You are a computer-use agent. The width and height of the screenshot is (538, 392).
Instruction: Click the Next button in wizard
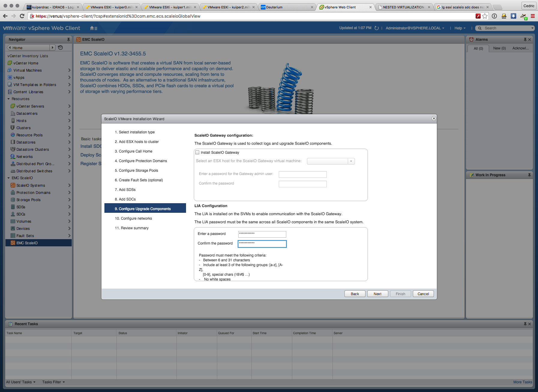377,294
